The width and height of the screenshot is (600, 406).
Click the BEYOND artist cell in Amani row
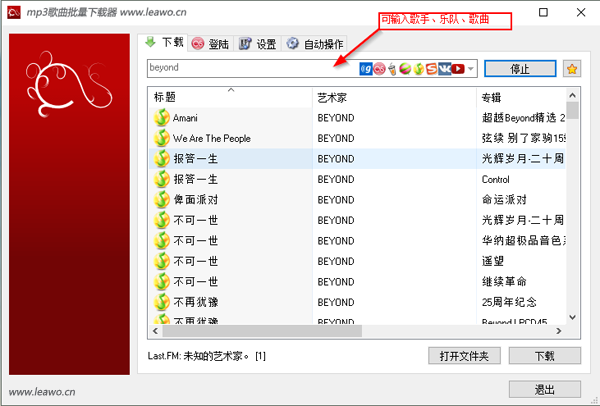[336, 118]
